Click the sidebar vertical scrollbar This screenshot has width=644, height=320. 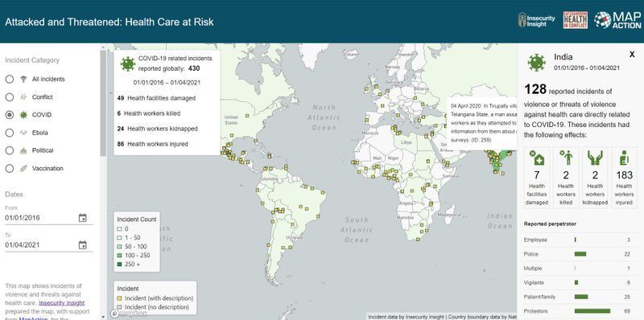coord(103,103)
